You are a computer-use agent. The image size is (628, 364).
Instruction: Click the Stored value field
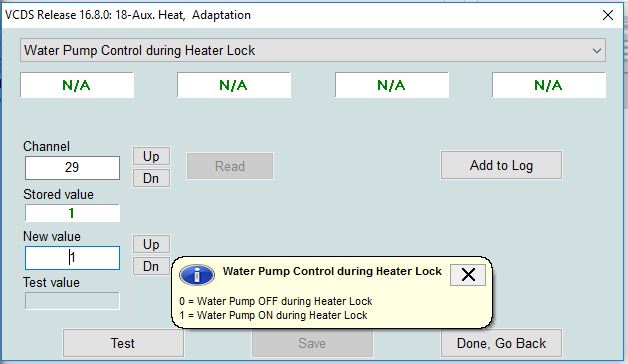click(72, 213)
